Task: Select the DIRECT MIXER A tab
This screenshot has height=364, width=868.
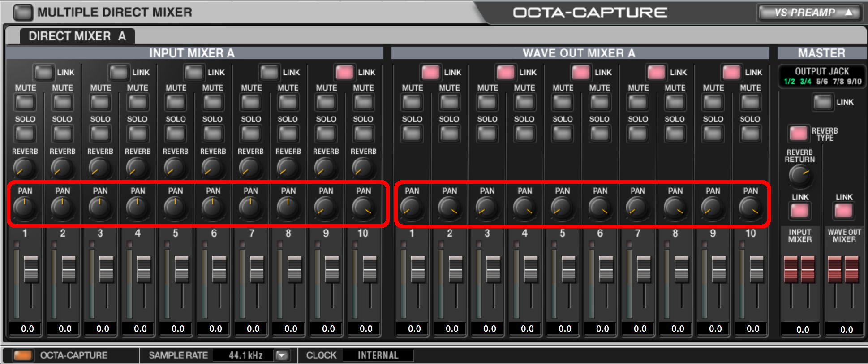Action: tap(77, 36)
